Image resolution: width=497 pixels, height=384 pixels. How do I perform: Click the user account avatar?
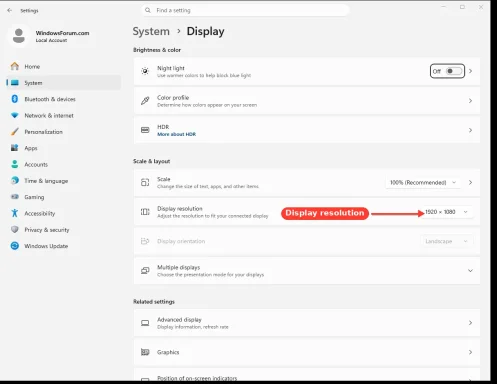pyautogui.click(x=19, y=36)
